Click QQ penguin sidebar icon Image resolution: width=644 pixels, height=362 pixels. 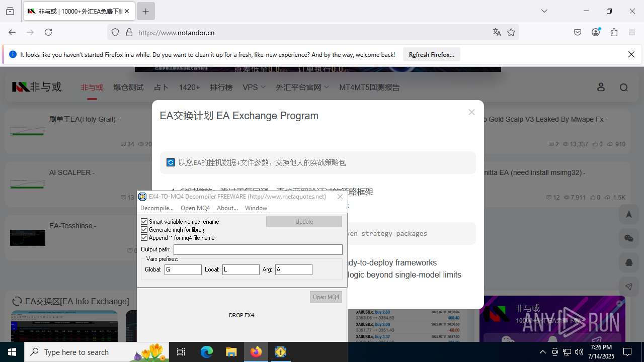[x=629, y=262]
